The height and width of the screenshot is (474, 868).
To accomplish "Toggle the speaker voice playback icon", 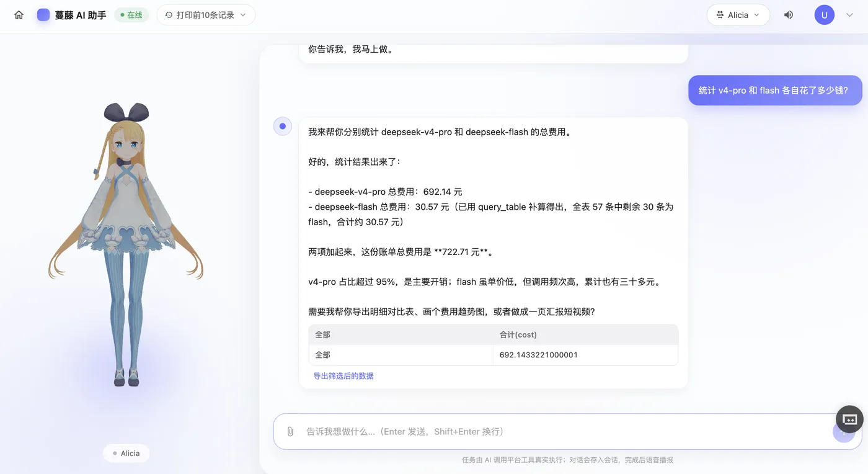I will (789, 15).
